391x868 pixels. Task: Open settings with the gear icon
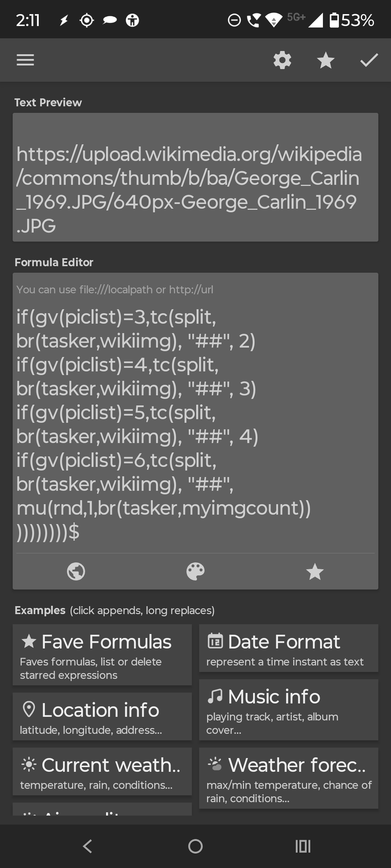point(282,60)
